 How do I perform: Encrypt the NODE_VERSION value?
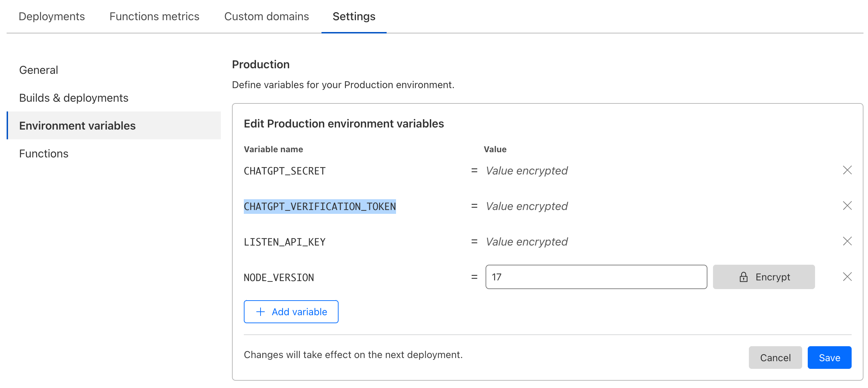pos(764,277)
